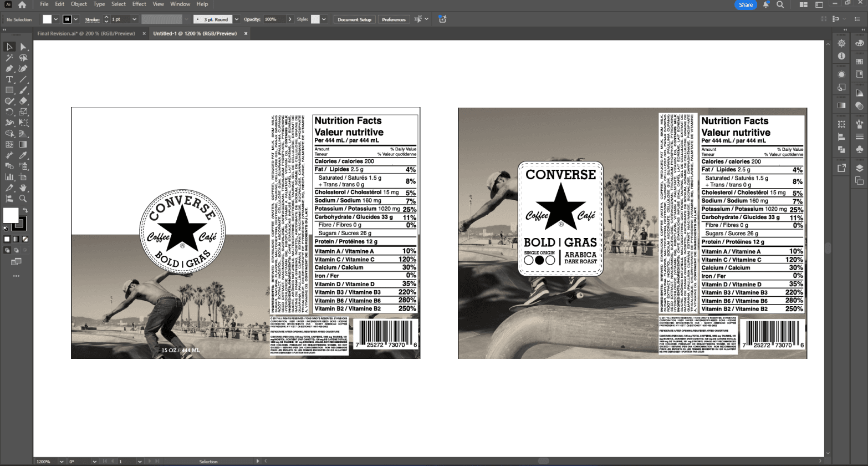Screen dimensions: 868x466
Task: Open the rotate view angle dropdown
Action: point(95,462)
